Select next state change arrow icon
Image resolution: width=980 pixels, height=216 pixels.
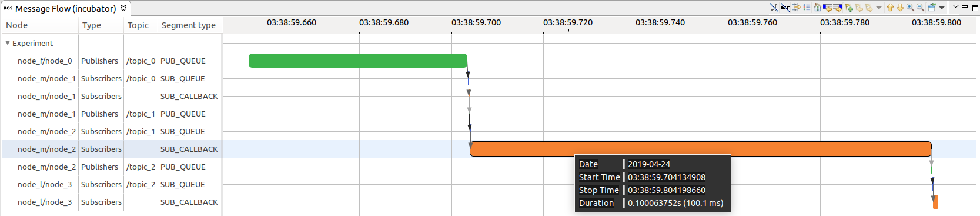click(837, 8)
